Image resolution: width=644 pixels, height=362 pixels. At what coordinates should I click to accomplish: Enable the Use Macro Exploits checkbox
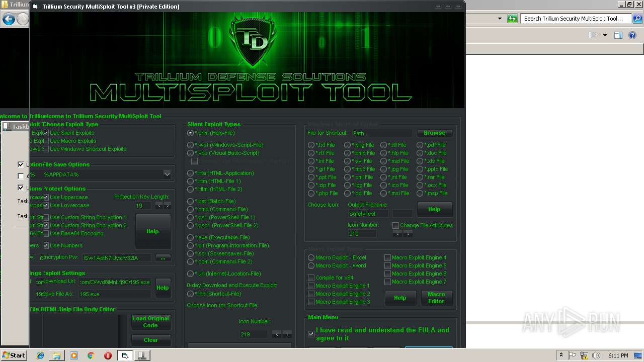(46, 141)
